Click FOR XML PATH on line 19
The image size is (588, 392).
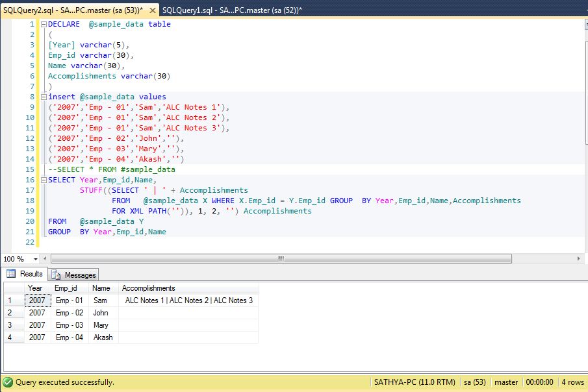(x=139, y=211)
